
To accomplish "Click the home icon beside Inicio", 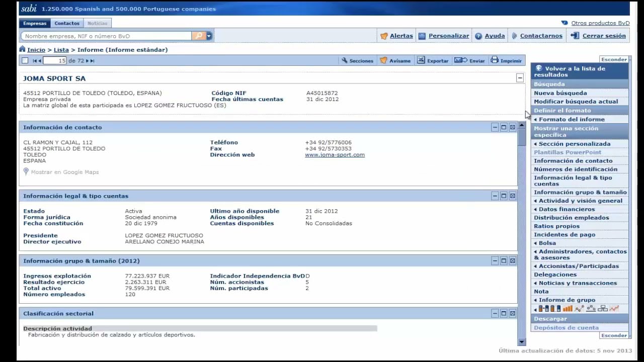I will (22, 49).
